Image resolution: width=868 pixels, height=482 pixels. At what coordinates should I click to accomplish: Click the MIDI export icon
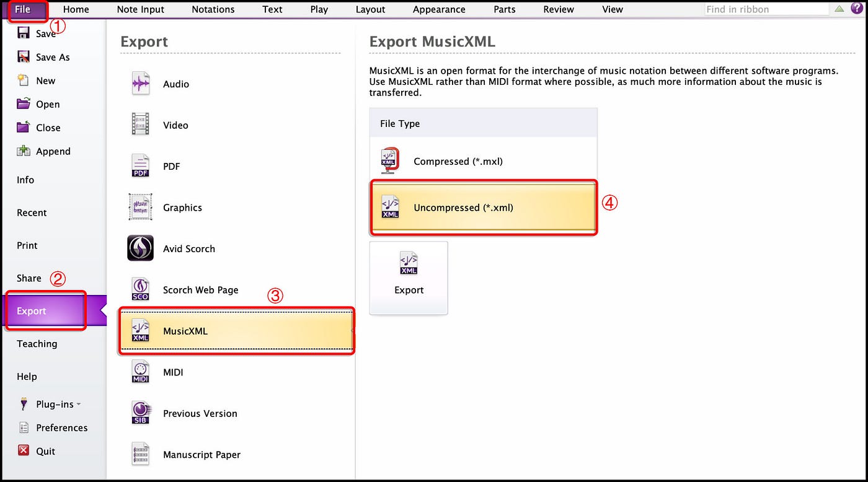[x=141, y=372]
